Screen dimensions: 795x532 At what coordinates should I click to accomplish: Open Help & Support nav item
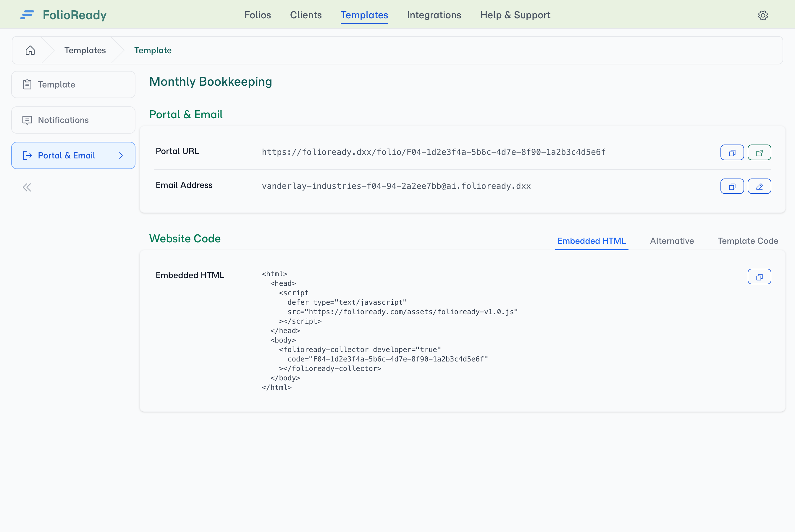pos(515,15)
